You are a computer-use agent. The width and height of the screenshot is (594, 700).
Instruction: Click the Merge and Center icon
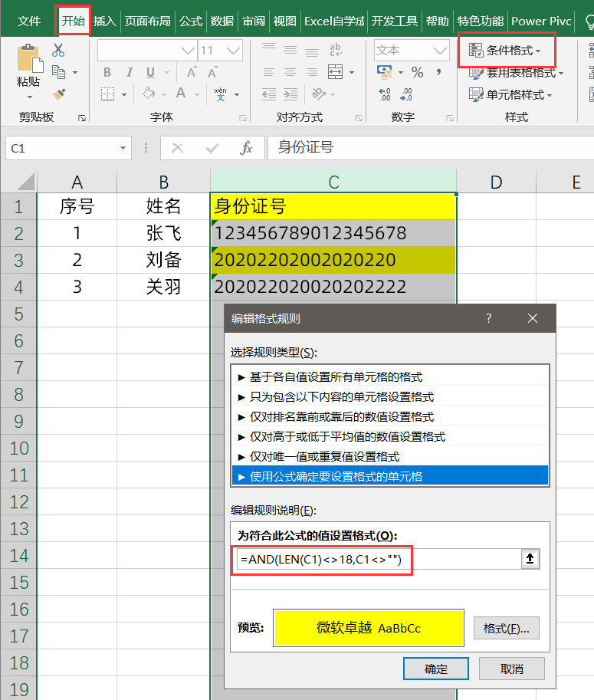(336, 73)
